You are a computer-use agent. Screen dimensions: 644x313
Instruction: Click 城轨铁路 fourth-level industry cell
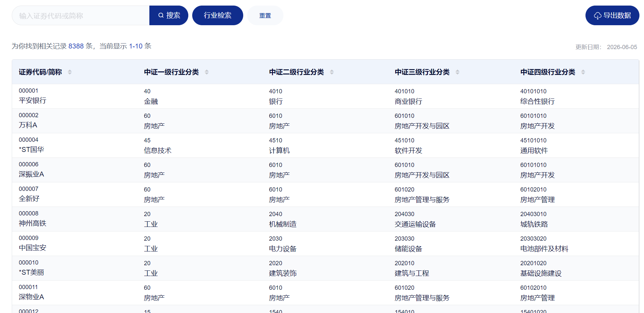pos(534,224)
